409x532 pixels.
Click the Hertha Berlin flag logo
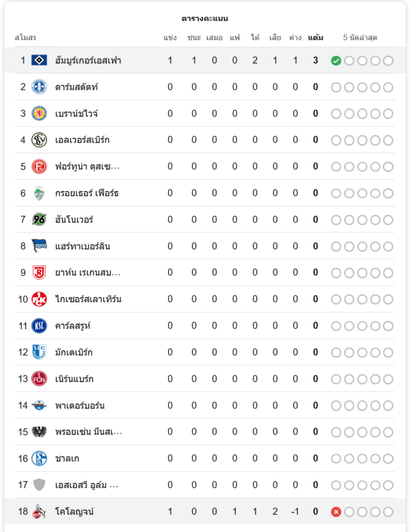39,246
